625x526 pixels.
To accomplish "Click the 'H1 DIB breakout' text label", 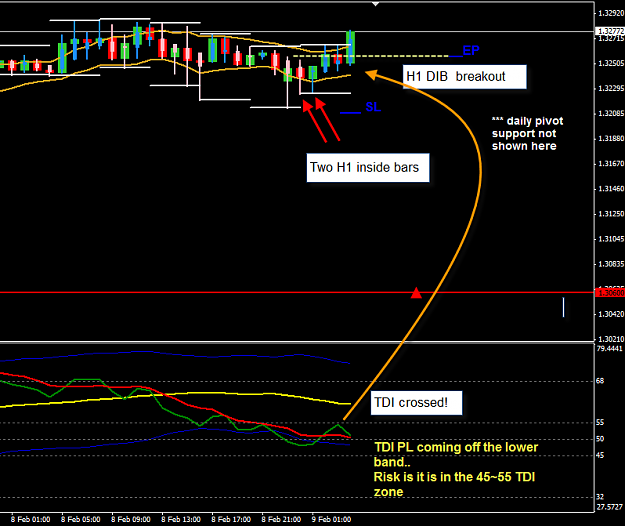I will pyautogui.click(x=464, y=77).
